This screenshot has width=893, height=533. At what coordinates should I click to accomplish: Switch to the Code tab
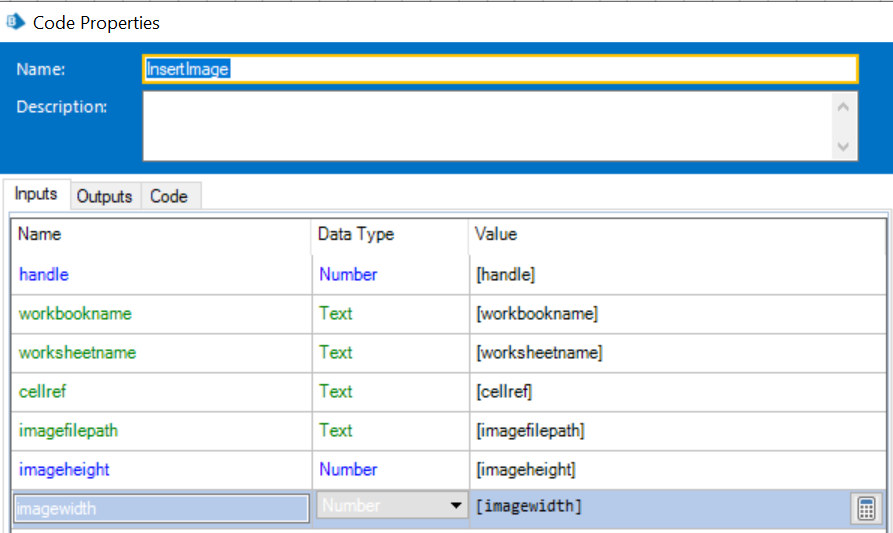point(169,196)
